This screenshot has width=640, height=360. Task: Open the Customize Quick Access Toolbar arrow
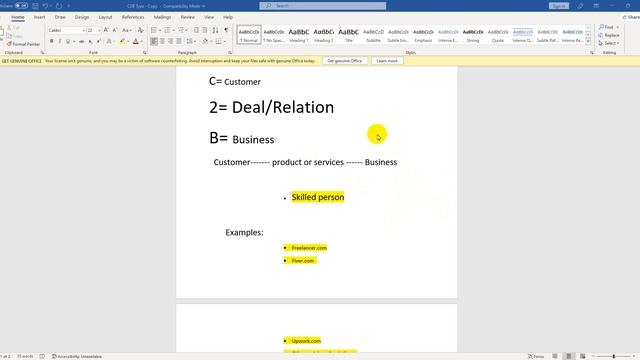point(69,6)
